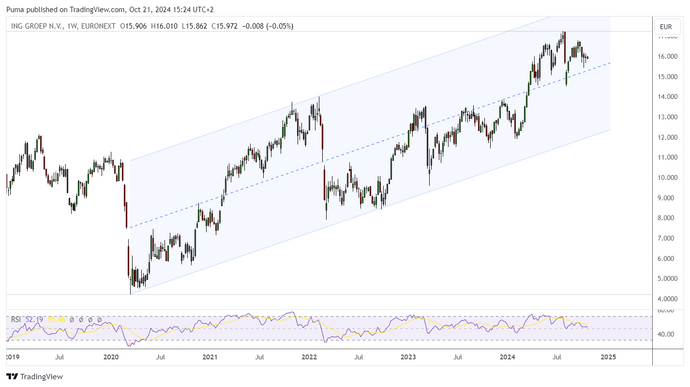Click the 16.000 price axis label

point(667,56)
